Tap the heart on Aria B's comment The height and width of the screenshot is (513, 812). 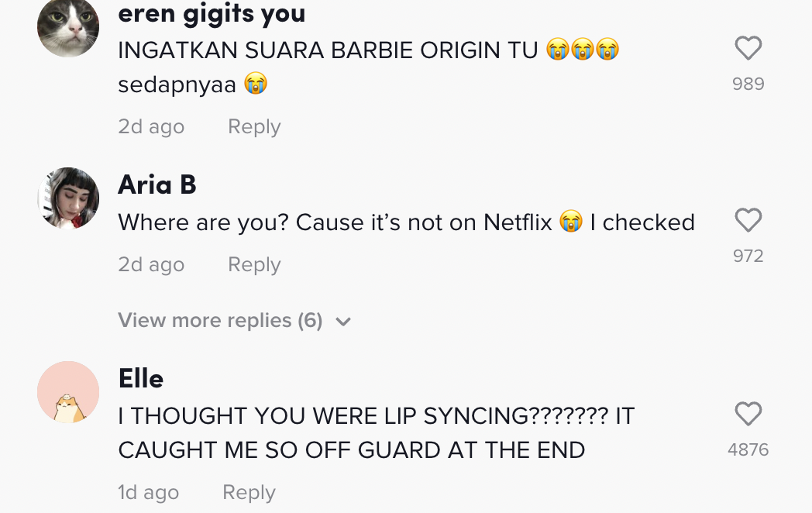pos(748,222)
